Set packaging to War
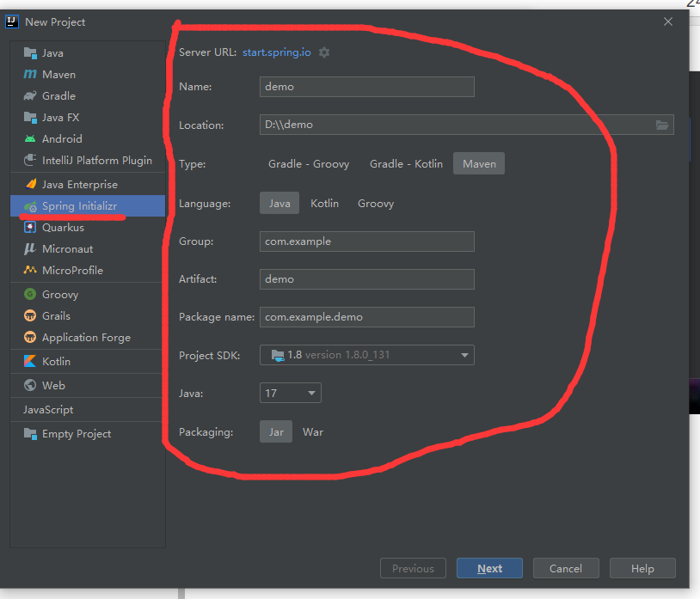The image size is (700, 599). (313, 431)
